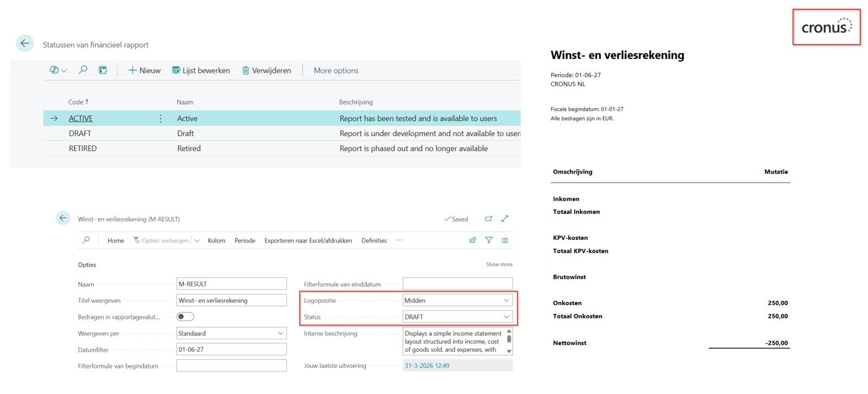This screenshot has width=868, height=394.
Task: Select the RETIRED code row
Action: (x=83, y=148)
